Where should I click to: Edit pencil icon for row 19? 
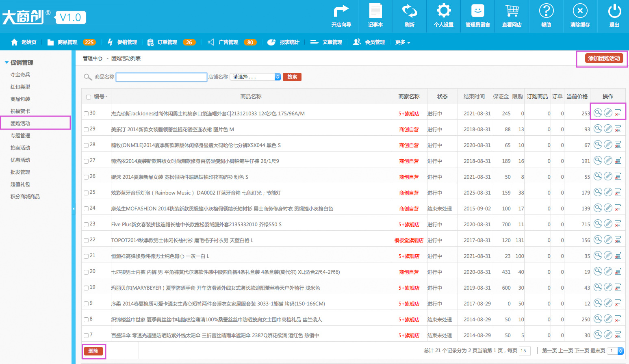click(x=608, y=287)
